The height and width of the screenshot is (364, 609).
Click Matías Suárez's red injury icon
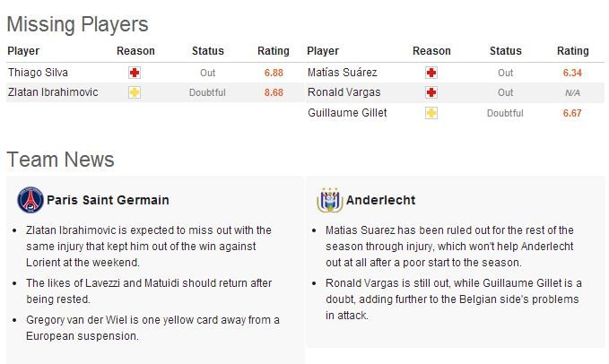point(431,73)
